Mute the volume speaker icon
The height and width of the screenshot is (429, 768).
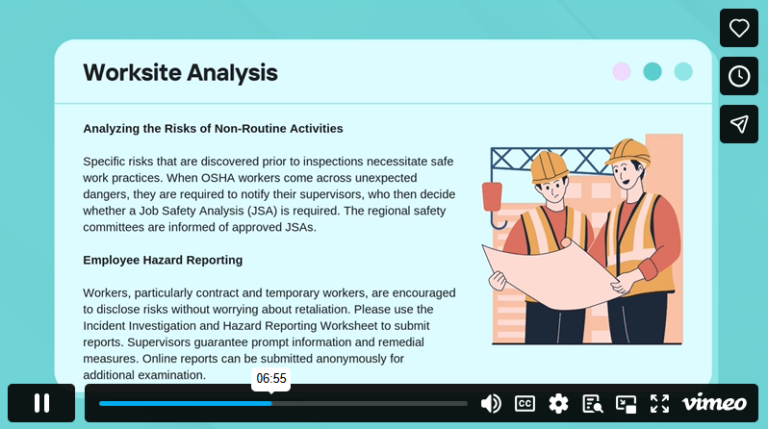tap(490, 404)
